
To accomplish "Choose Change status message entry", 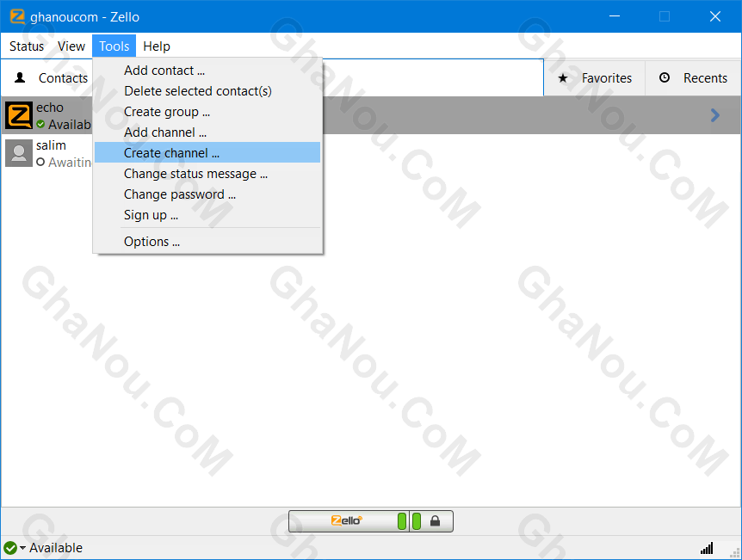I will [x=207, y=174].
